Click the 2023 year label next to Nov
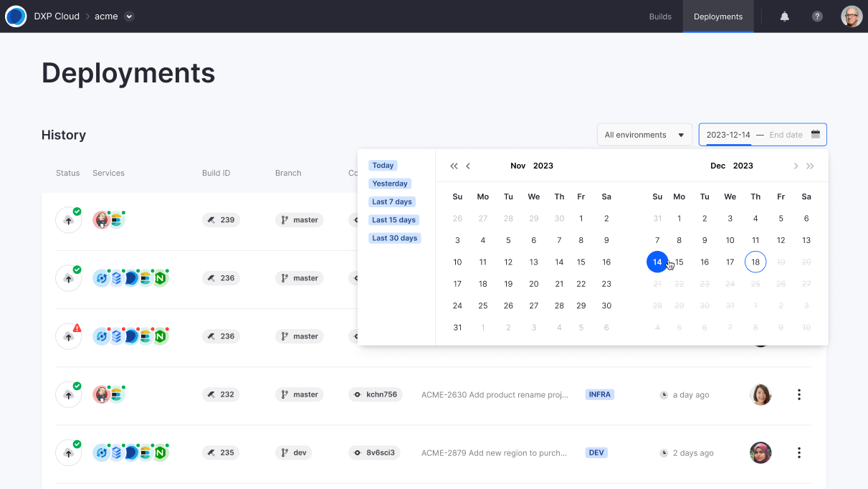 (x=543, y=166)
